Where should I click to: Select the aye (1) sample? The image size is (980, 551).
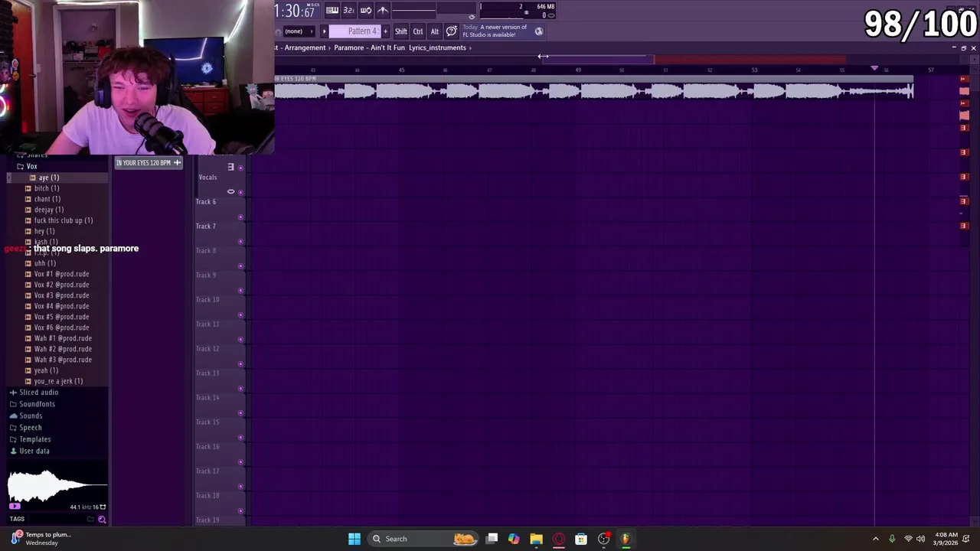[x=49, y=178]
